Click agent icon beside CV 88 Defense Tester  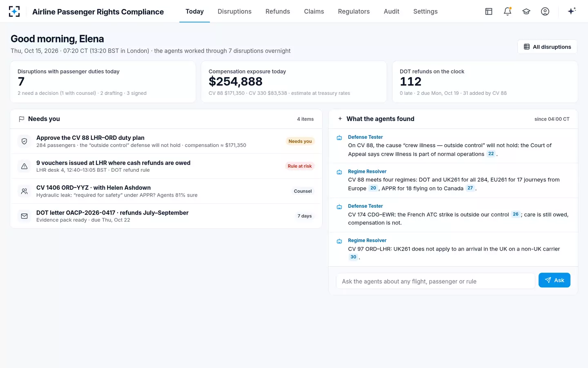point(339,138)
